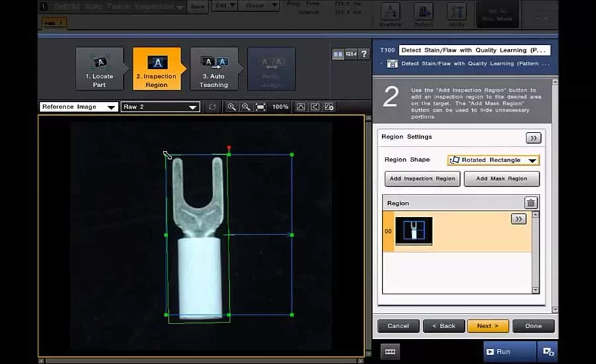Fit image to view icon
596x364 pixels.
click(x=260, y=107)
